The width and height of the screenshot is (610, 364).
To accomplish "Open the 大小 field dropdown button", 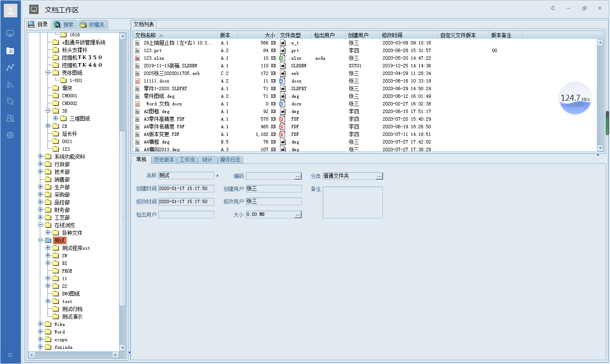I will (298, 214).
